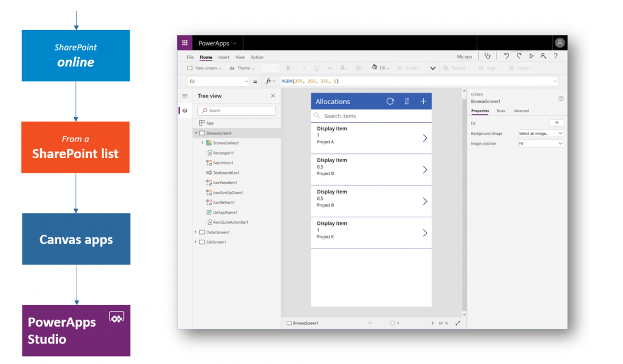Click the Fill paint bucket icon on the ribbon

(374, 67)
